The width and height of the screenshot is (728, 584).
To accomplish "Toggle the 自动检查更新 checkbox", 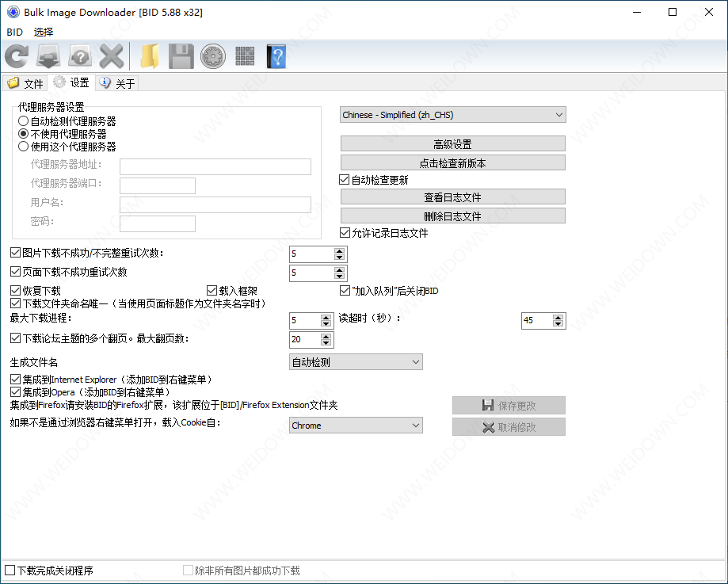I will click(345, 180).
